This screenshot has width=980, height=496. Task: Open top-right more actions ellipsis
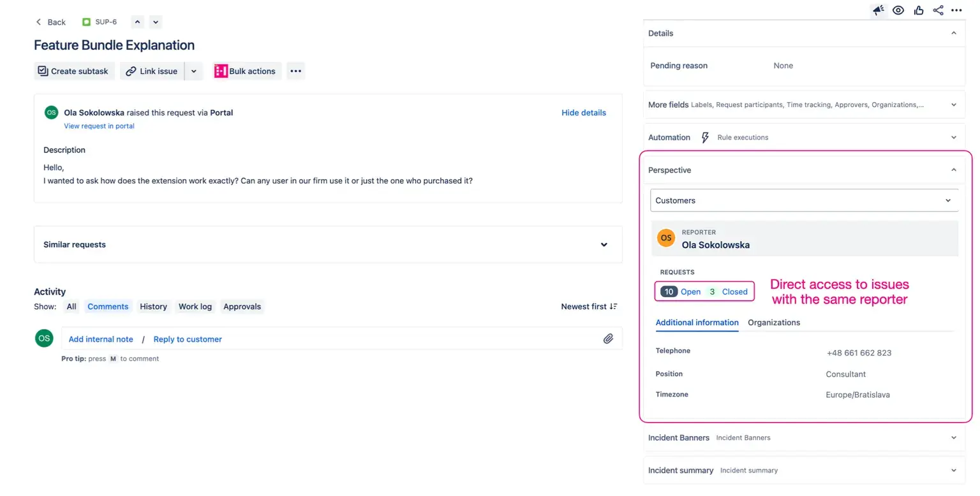(956, 10)
